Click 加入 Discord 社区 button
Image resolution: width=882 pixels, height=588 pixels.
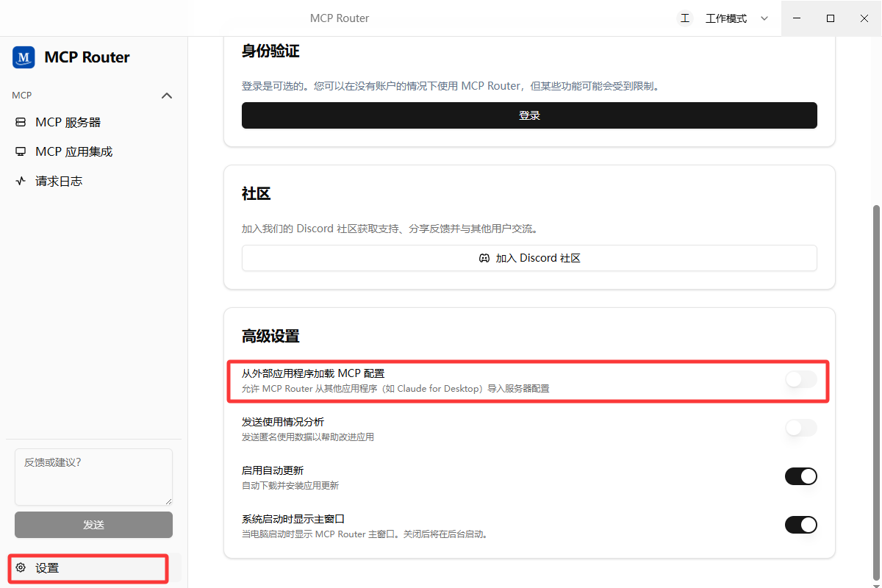click(529, 258)
